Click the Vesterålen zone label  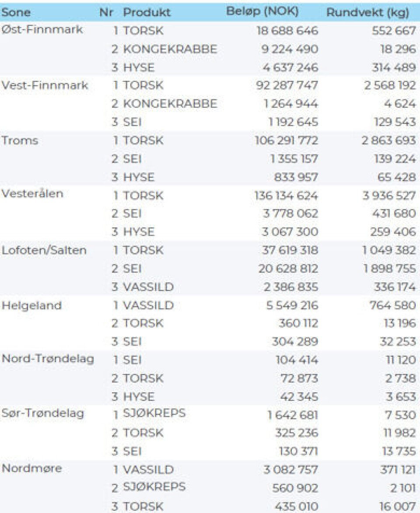pyautogui.click(x=32, y=193)
